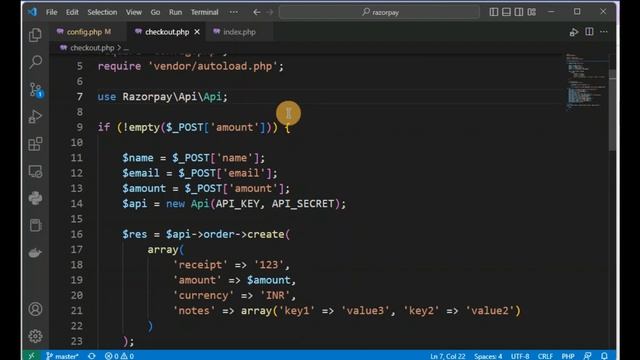Select the checkout.php tab
The width and height of the screenshot is (640, 360).
click(x=167, y=32)
